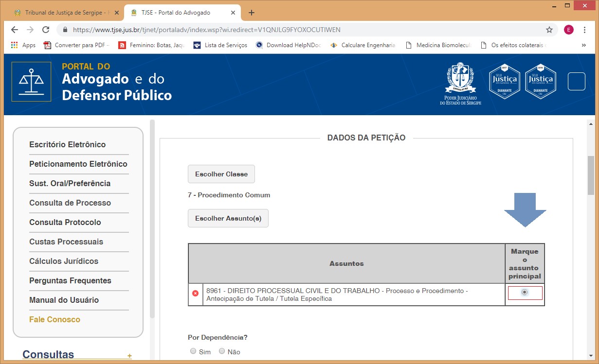Open the Apps grid in bookmarks bar
Screen dimensions: 599x364
[23, 45]
